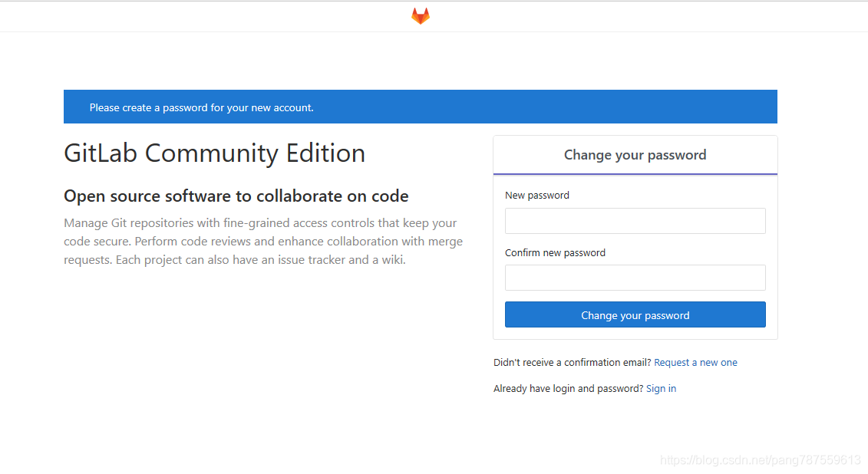This screenshot has height=474, width=868.
Task: Click the Already have login text
Action: tap(568, 389)
